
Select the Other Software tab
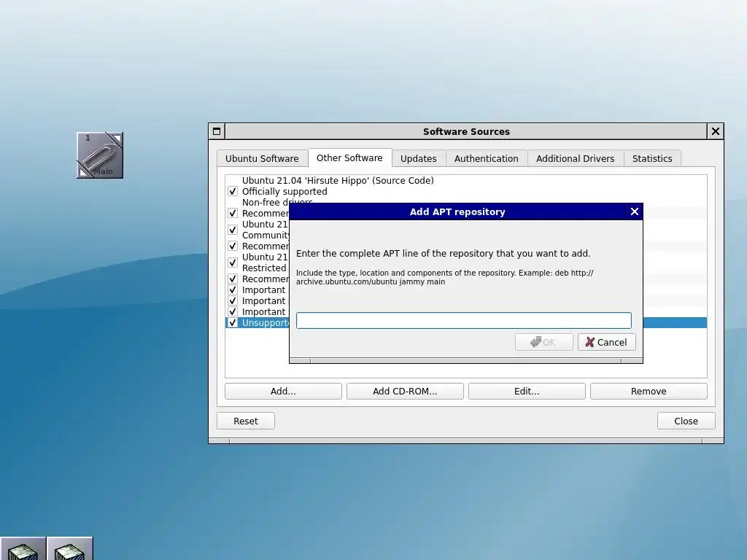coord(349,157)
